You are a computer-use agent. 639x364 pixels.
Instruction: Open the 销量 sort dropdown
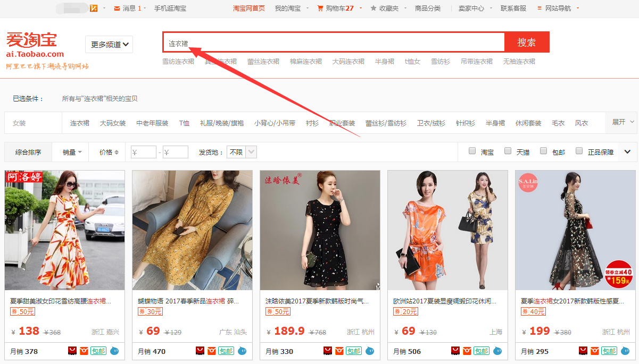click(x=72, y=152)
